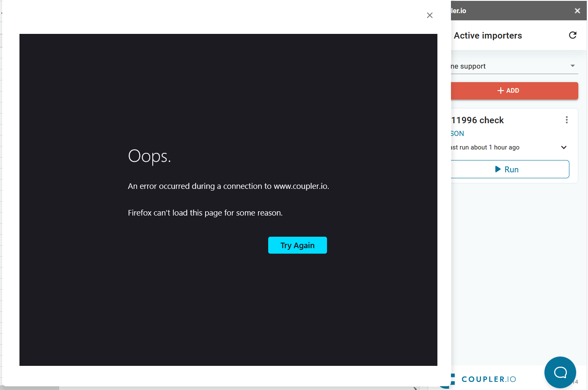Click the Coupler.io logo in footer
This screenshot has height=390, width=588.
point(488,379)
